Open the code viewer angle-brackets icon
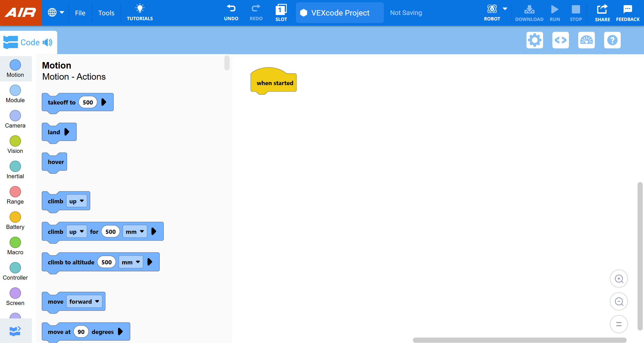The image size is (644, 343). 560,40
